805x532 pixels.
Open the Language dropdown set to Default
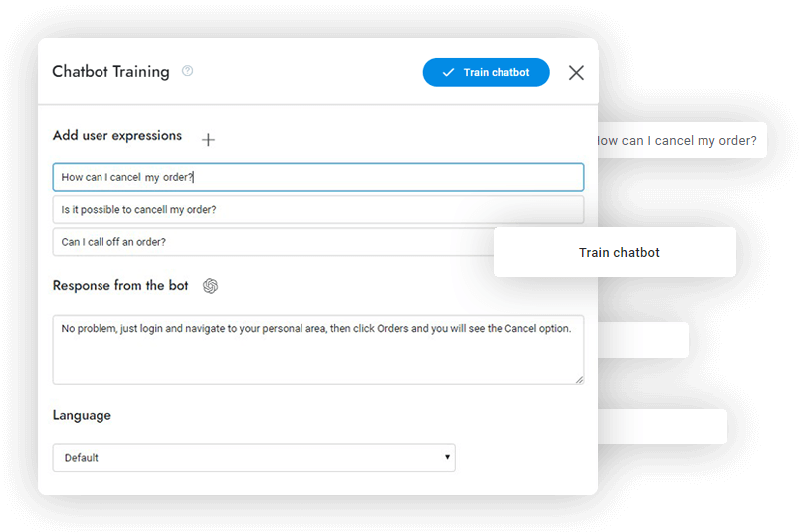[x=253, y=458]
